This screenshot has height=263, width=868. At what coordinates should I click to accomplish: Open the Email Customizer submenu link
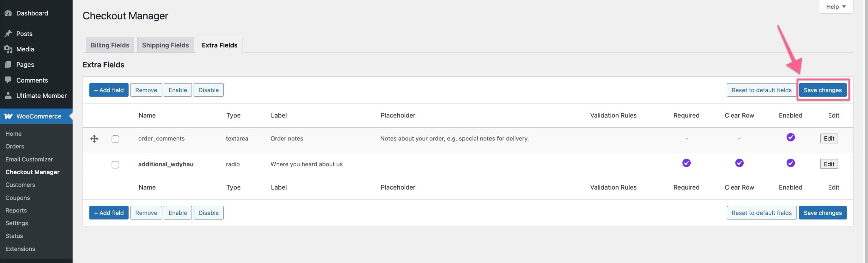click(29, 159)
